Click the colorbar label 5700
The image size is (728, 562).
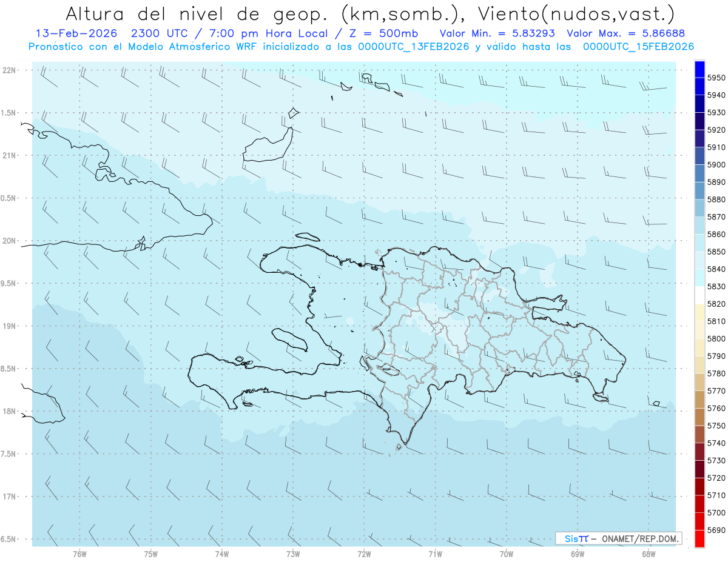pyautogui.click(x=716, y=513)
